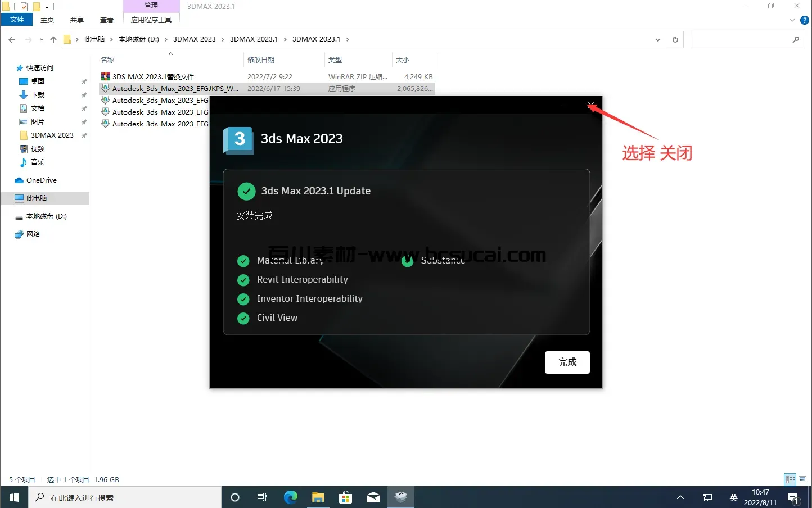Click the 管理 contextual tab header
Viewport: 812px width, 508px height.
pos(151,6)
